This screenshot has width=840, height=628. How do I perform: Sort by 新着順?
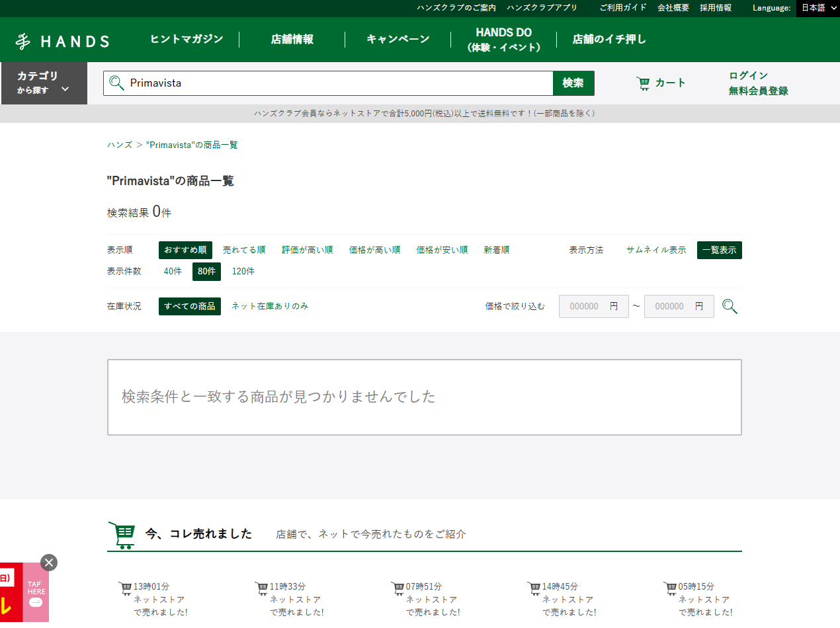coord(497,250)
